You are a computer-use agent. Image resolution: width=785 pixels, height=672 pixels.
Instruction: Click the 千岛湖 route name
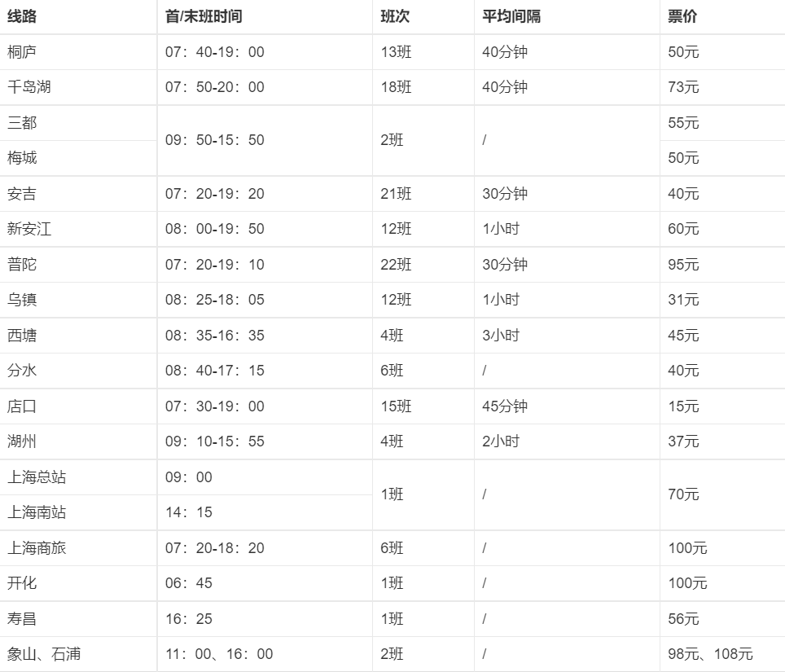click(x=29, y=87)
